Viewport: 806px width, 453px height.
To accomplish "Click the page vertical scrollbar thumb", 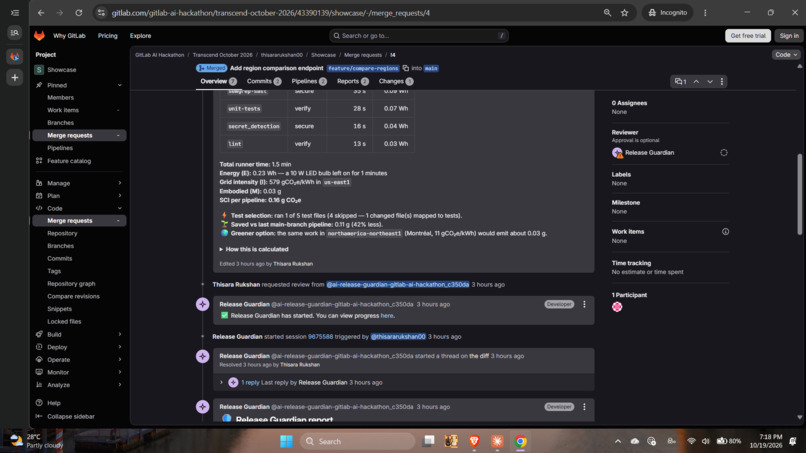I will (x=799, y=194).
